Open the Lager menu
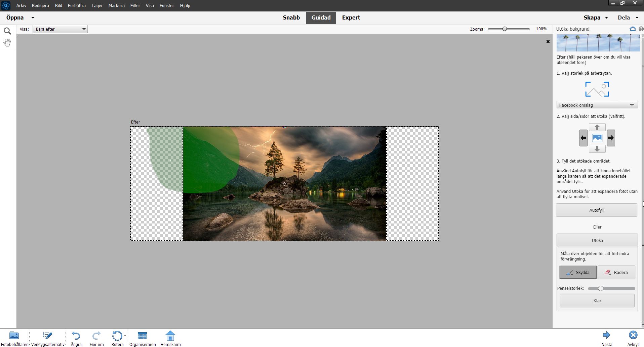The width and height of the screenshot is (644, 347). 97,6
